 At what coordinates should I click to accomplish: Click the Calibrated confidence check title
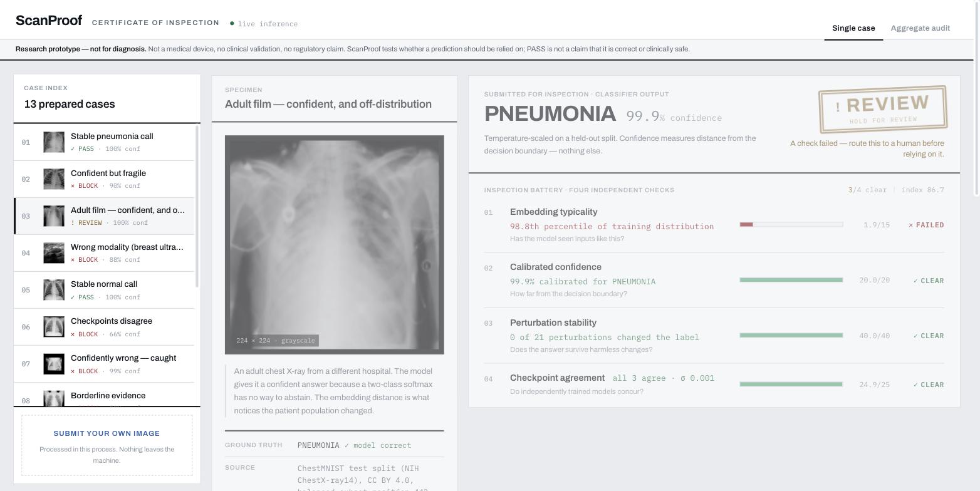[556, 267]
